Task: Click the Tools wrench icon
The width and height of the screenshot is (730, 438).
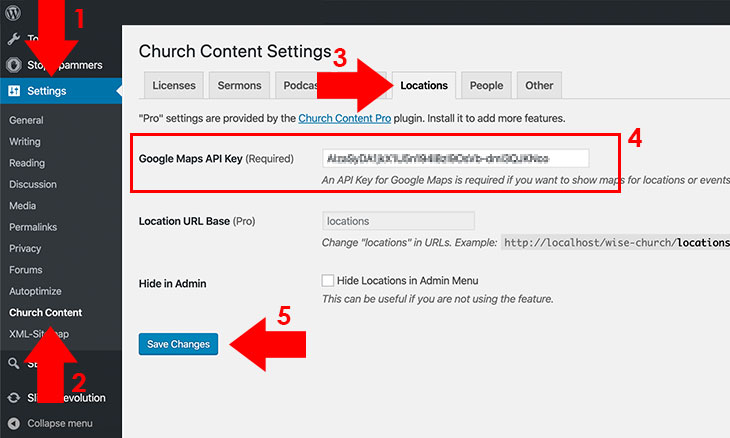Action: pos(14,39)
